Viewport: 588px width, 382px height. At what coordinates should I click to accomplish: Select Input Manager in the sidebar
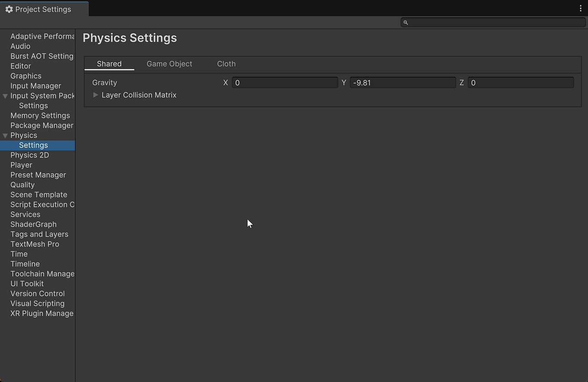pos(36,86)
